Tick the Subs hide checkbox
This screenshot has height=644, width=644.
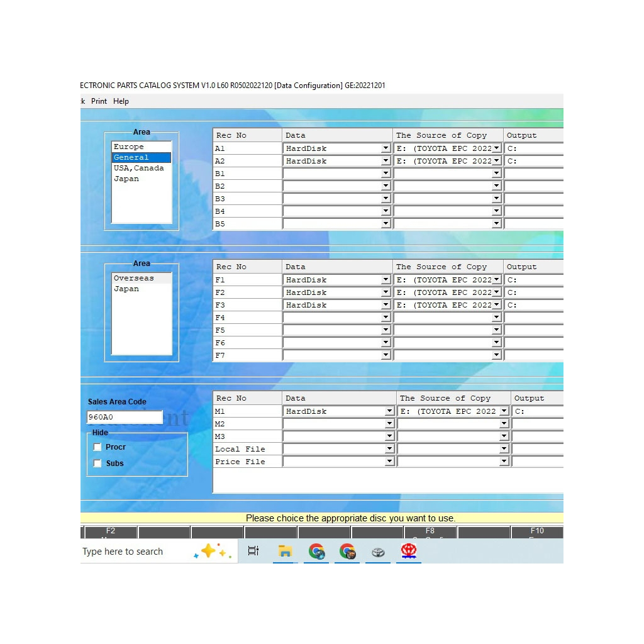pos(97,464)
